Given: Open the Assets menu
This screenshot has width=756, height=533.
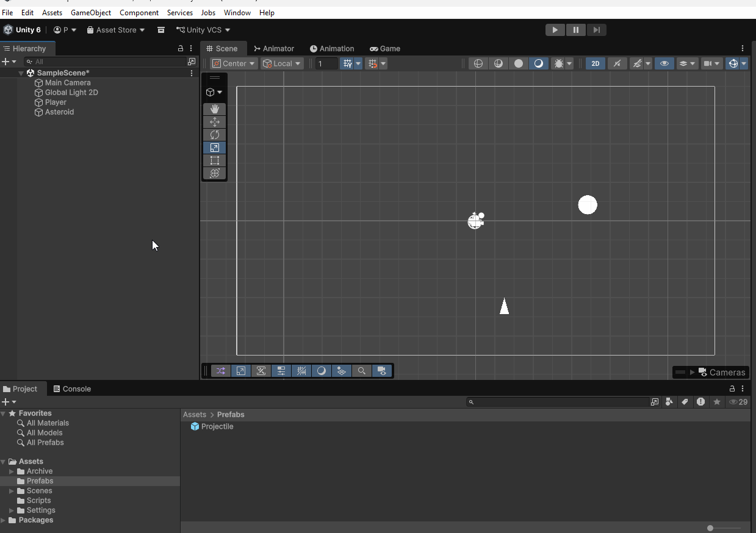Looking at the screenshot, I should (52, 12).
